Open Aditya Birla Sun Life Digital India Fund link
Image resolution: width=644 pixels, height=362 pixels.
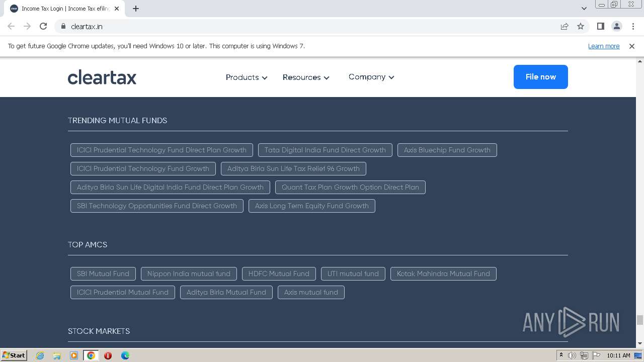[x=170, y=187]
